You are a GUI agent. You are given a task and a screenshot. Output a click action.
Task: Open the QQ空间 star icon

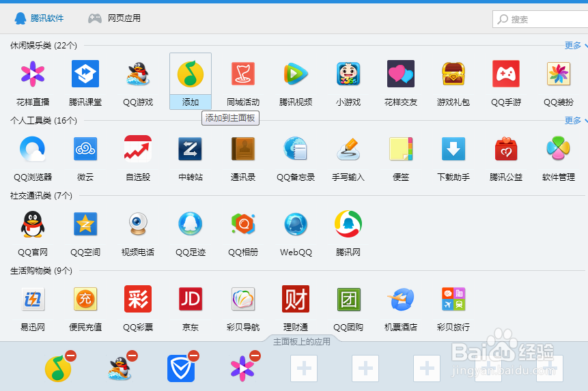(x=85, y=224)
